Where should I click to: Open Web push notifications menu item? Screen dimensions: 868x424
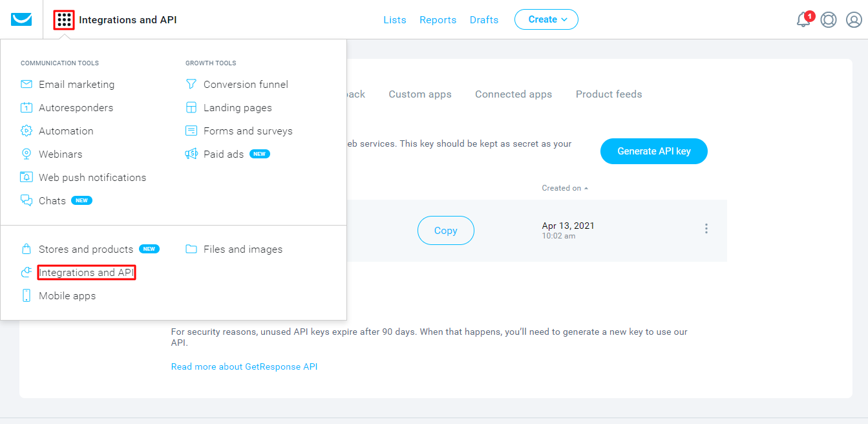coord(92,178)
